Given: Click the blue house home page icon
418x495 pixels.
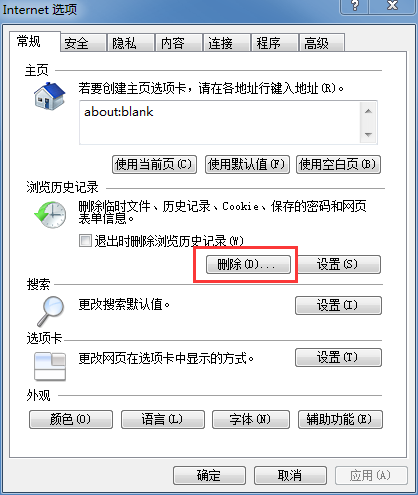Looking at the screenshot, I should (49, 96).
